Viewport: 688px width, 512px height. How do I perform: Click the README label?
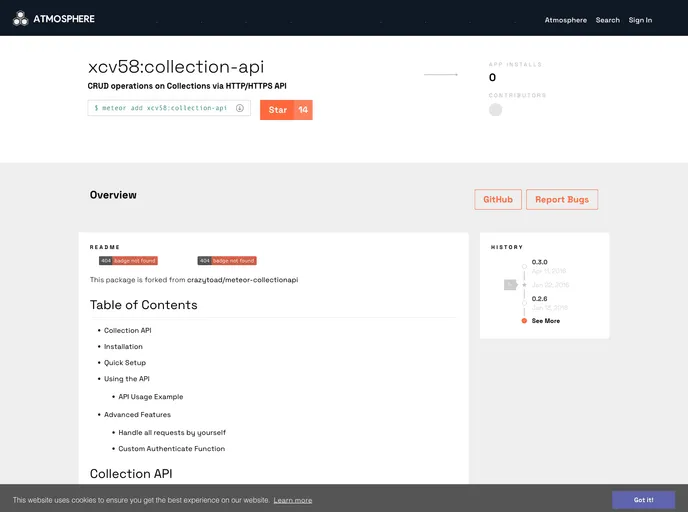click(104, 247)
